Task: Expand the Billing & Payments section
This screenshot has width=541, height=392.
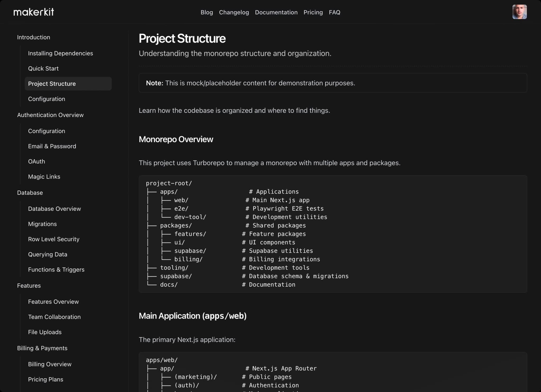Action: 42,348
